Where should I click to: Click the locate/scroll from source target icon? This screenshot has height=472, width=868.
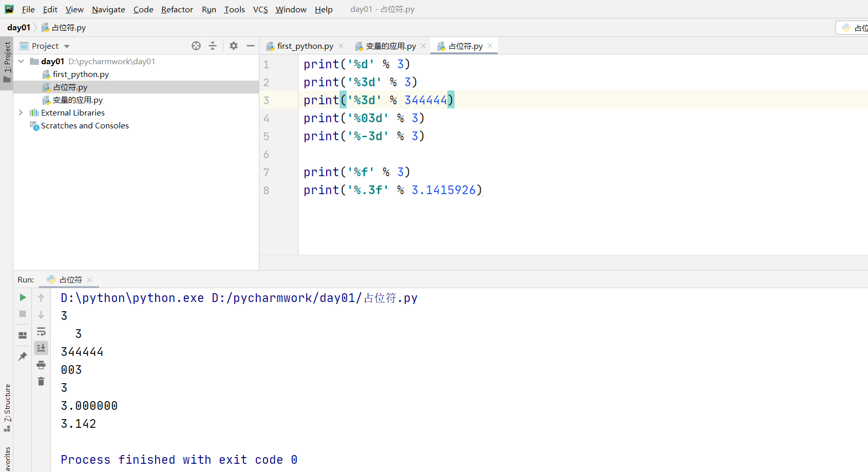pos(196,46)
